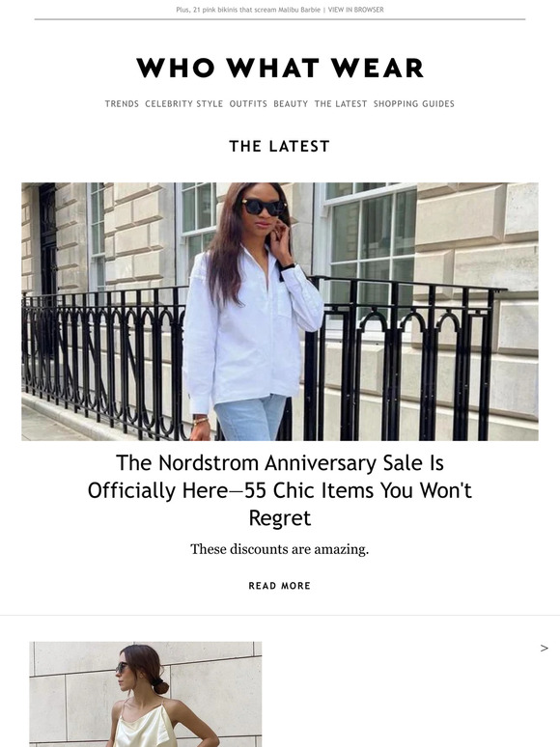Image resolution: width=560 pixels, height=747 pixels.
Task: Select The Latest in navigation bar
Action: point(341,104)
